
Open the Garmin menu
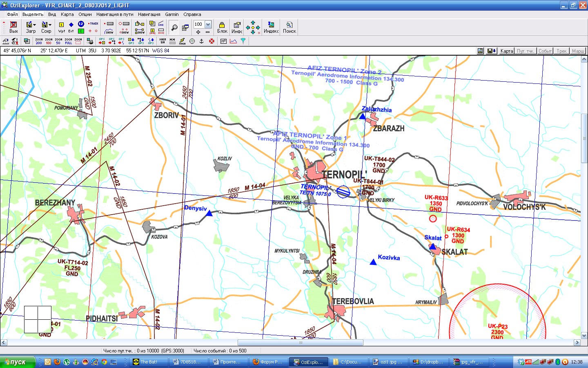(171, 14)
